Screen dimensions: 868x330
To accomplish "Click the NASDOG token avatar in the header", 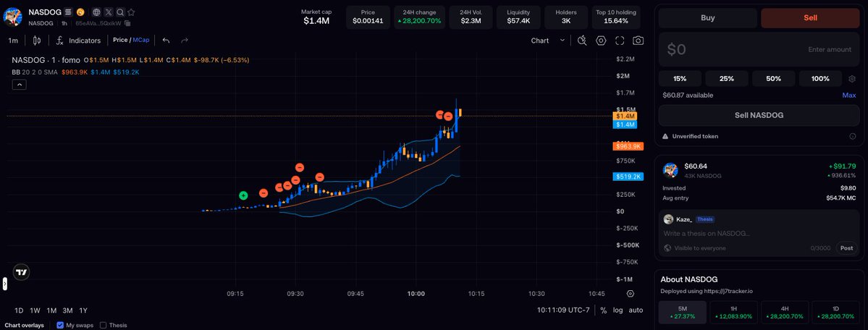I will pyautogui.click(x=13, y=17).
